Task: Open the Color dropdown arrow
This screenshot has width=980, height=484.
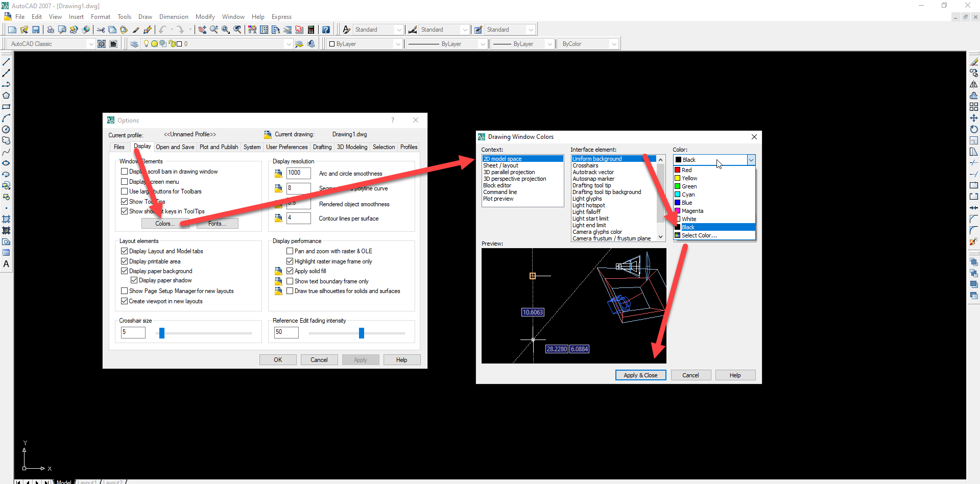Action: point(751,160)
